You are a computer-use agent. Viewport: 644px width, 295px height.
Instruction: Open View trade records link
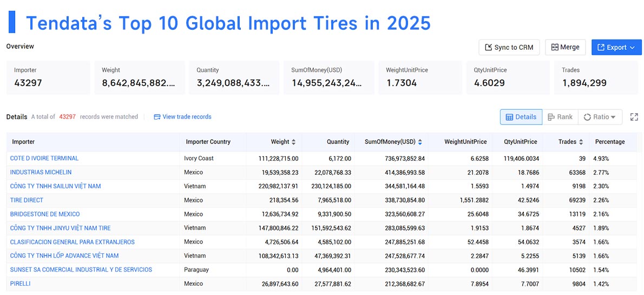click(x=182, y=117)
